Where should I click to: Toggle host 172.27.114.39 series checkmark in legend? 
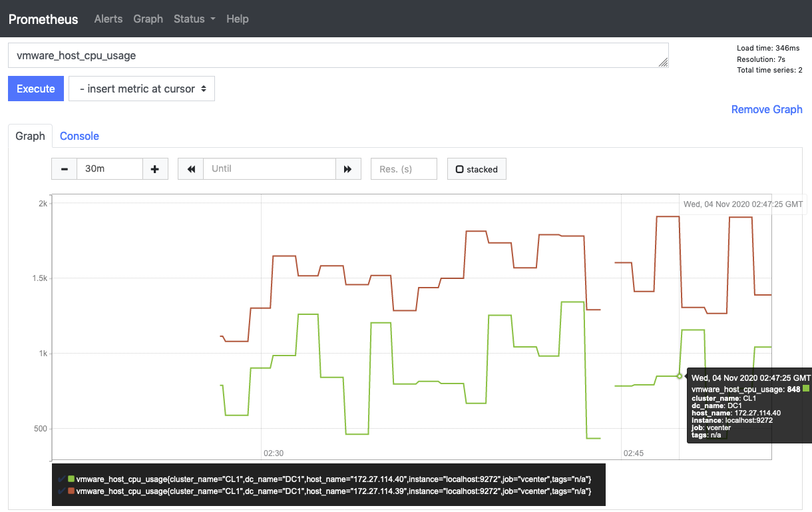point(62,491)
